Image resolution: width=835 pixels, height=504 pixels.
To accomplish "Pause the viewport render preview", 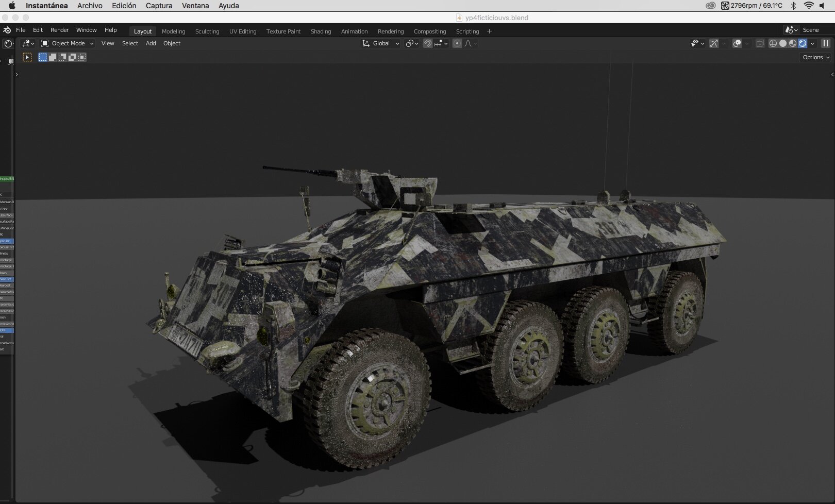I will point(826,43).
